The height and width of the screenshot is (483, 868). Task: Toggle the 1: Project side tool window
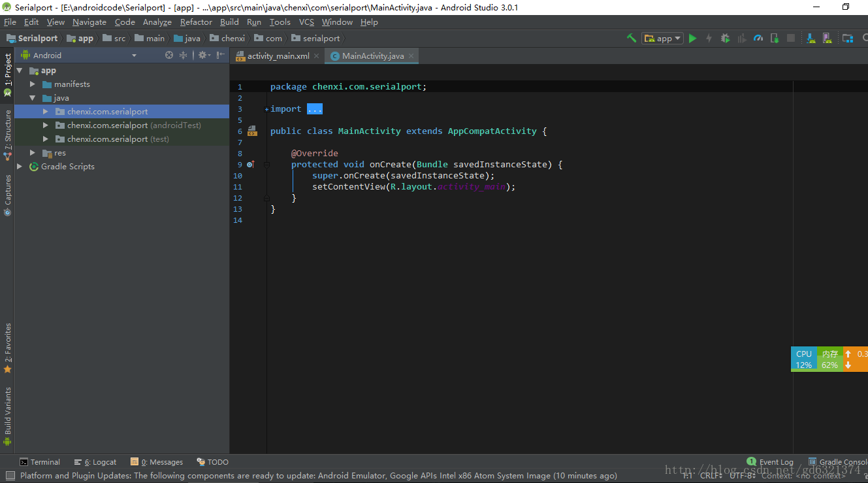tap(8, 75)
